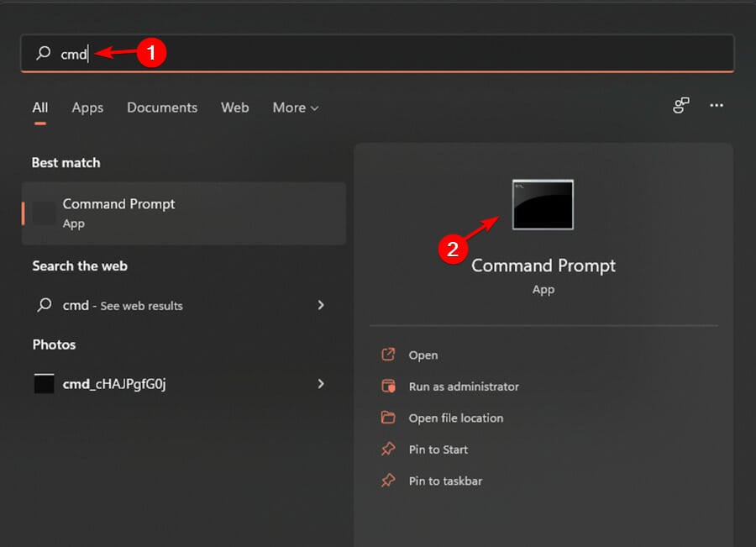
Task: Click the Pin to taskbar pin icon
Action: [388, 481]
